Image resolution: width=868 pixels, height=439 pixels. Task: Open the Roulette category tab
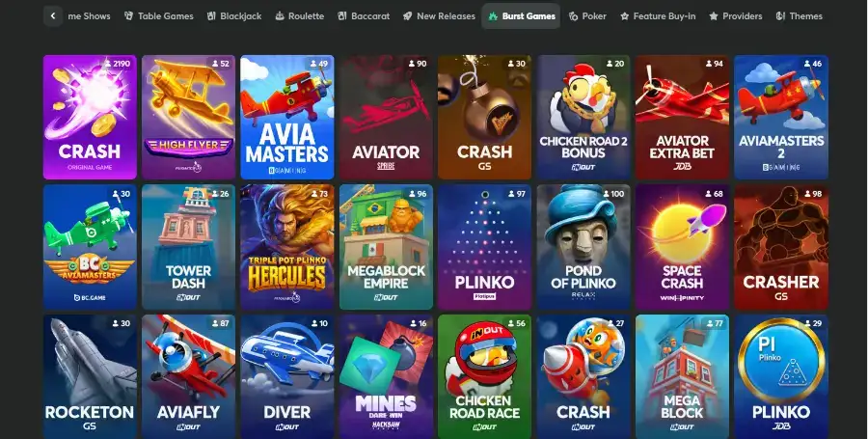300,16
